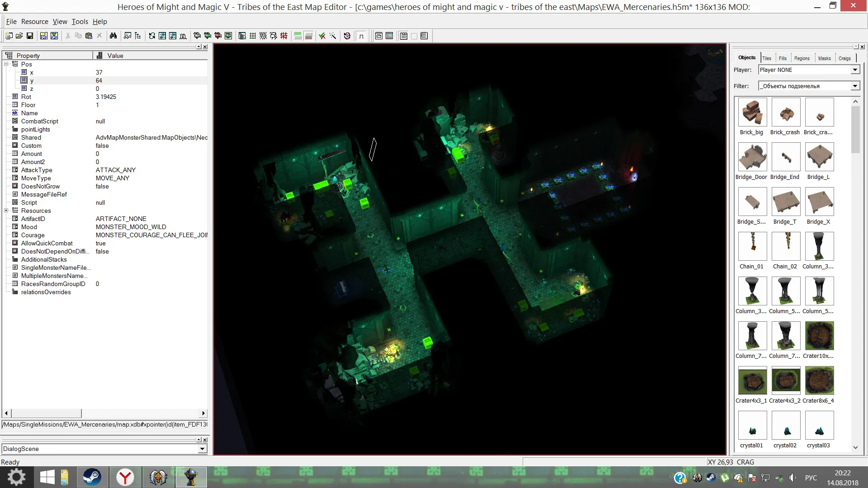Open a map with the folder icon
This screenshot has height=488, width=868.
[x=19, y=36]
